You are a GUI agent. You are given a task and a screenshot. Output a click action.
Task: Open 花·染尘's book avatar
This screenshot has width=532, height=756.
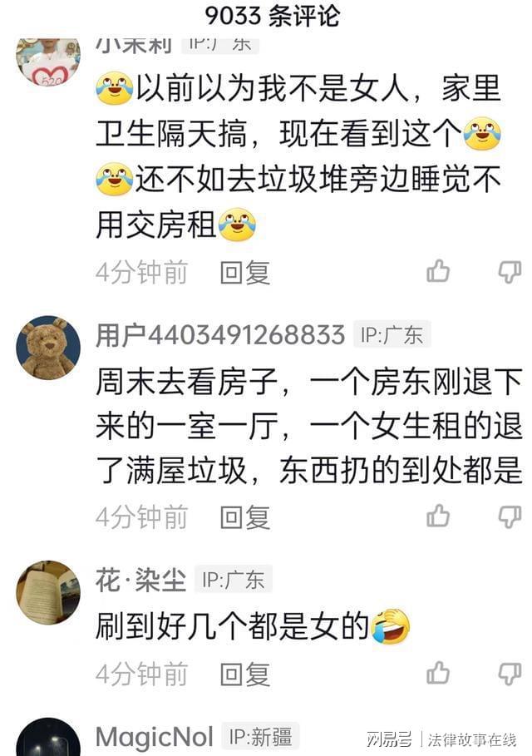(x=48, y=592)
